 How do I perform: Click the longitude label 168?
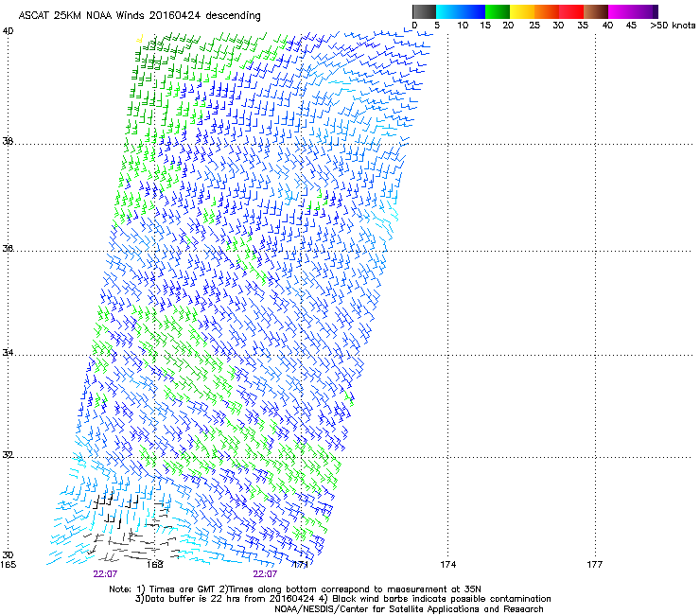tap(155, 565)
